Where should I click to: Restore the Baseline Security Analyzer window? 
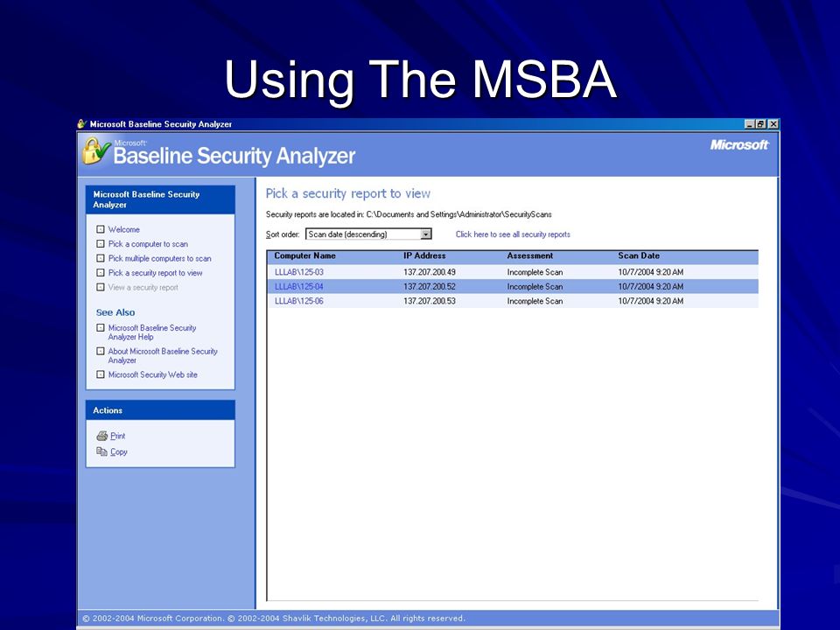(x=760, y=124)
